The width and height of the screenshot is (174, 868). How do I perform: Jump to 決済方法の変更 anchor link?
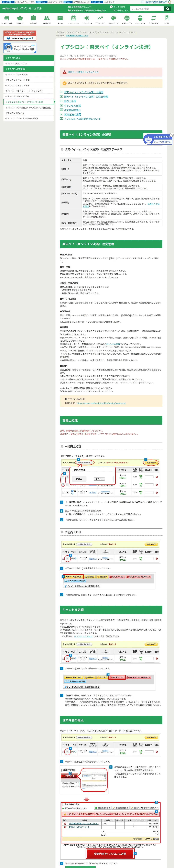click(73, 114)
